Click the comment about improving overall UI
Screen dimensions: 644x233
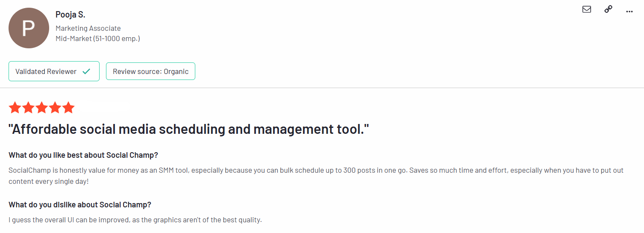tap(135, 220)
